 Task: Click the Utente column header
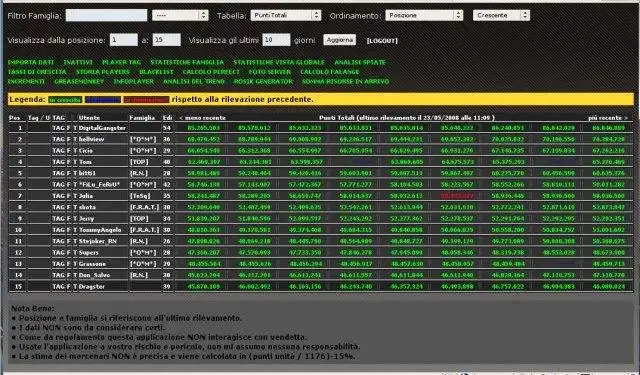point(89,118)
